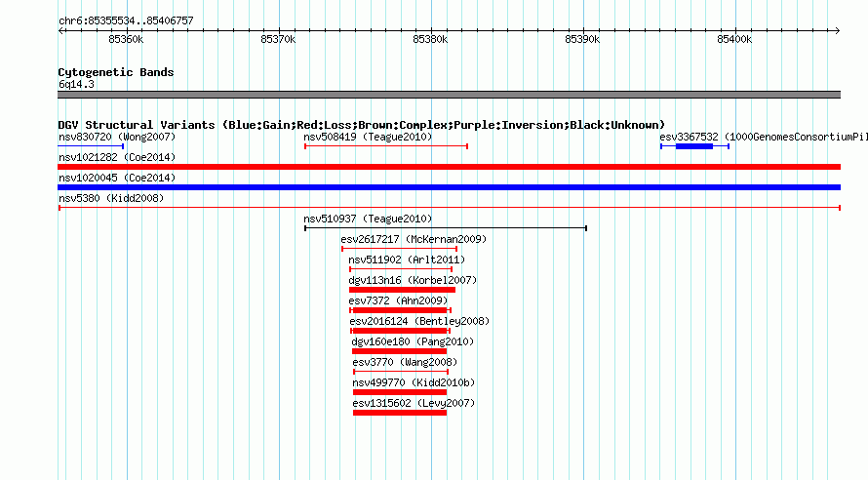Open the nsv1020045 (Coe2014) variant
Screen dimensions: 868x480
coord(117,178)
